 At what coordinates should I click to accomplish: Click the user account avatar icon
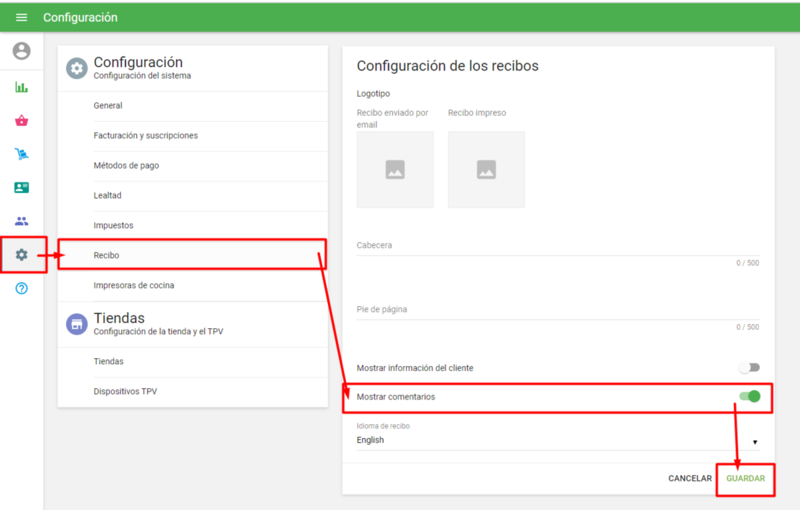pos(22,51)
